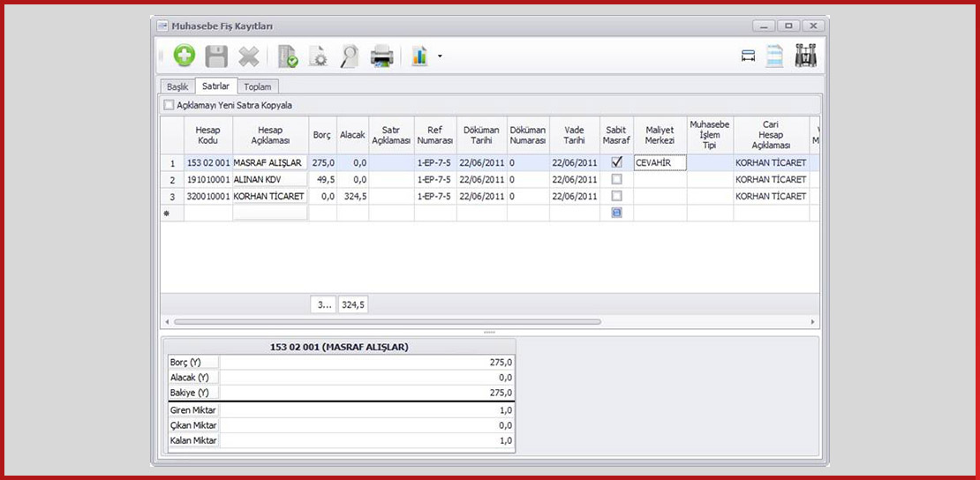Click the document with gear settings icon
This screenshot has height=480, width=980.
[318, 56]
